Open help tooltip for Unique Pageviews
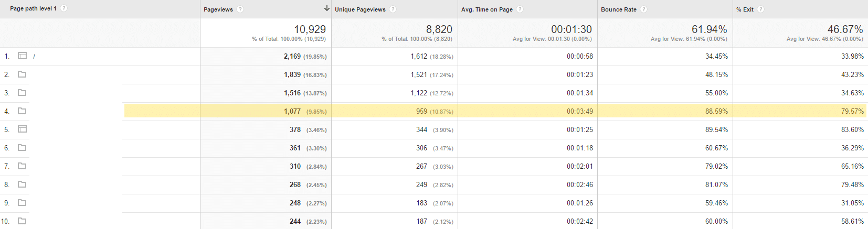This screenshot has width=868, height=229. 393,9
